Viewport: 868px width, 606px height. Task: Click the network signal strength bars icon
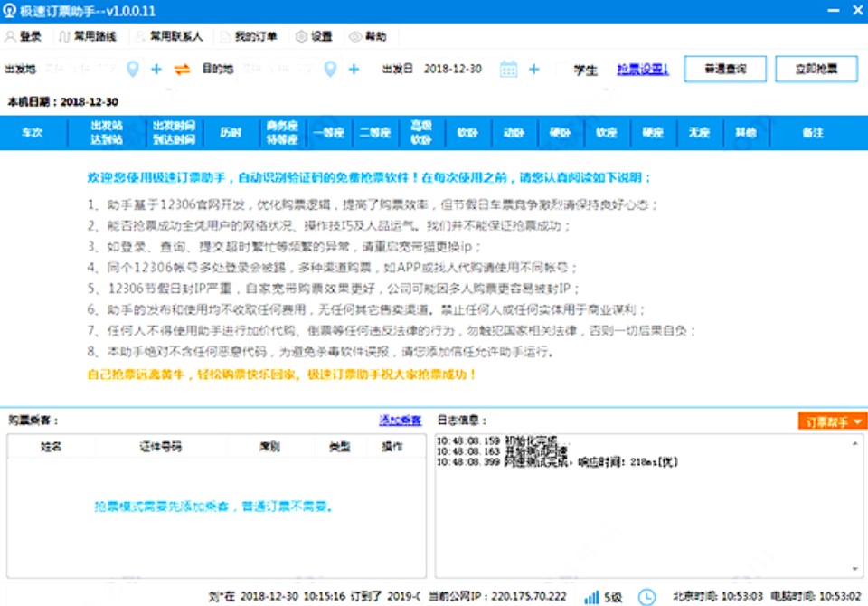coord(592,597)
